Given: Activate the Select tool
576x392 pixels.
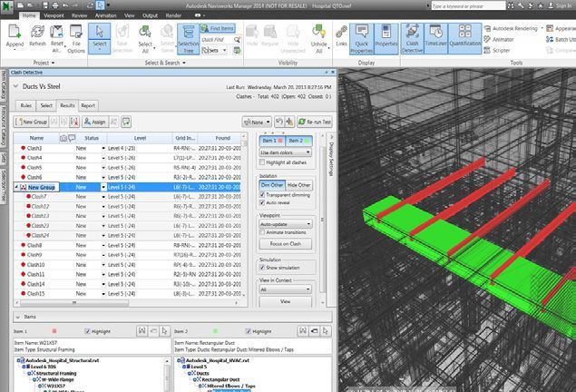Looking at the screenshot, I should pyautogui.click(x=99, y=39).
